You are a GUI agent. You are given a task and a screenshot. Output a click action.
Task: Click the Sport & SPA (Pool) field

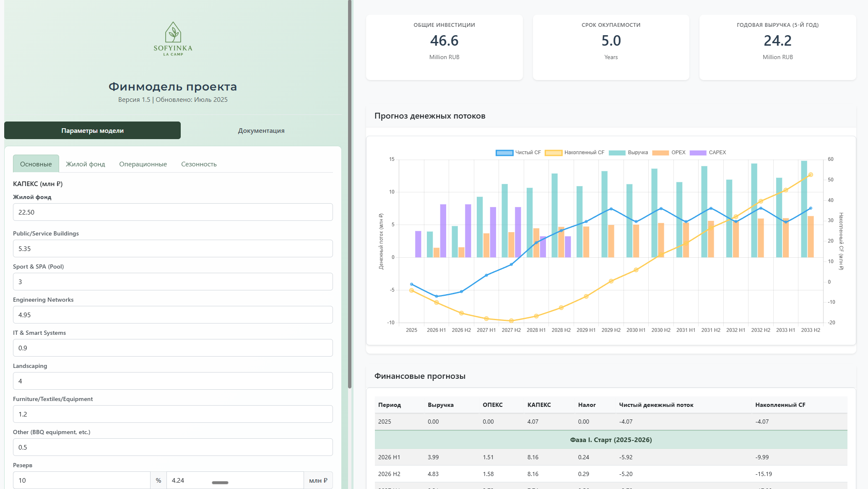coord(173,282)
